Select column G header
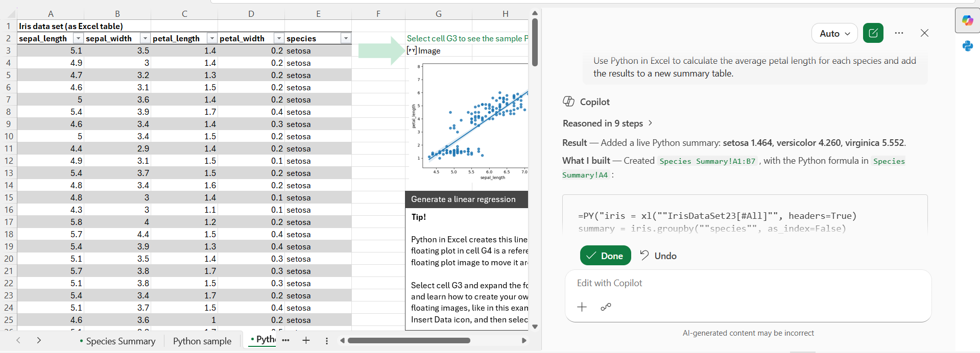 tap(439, 14)
